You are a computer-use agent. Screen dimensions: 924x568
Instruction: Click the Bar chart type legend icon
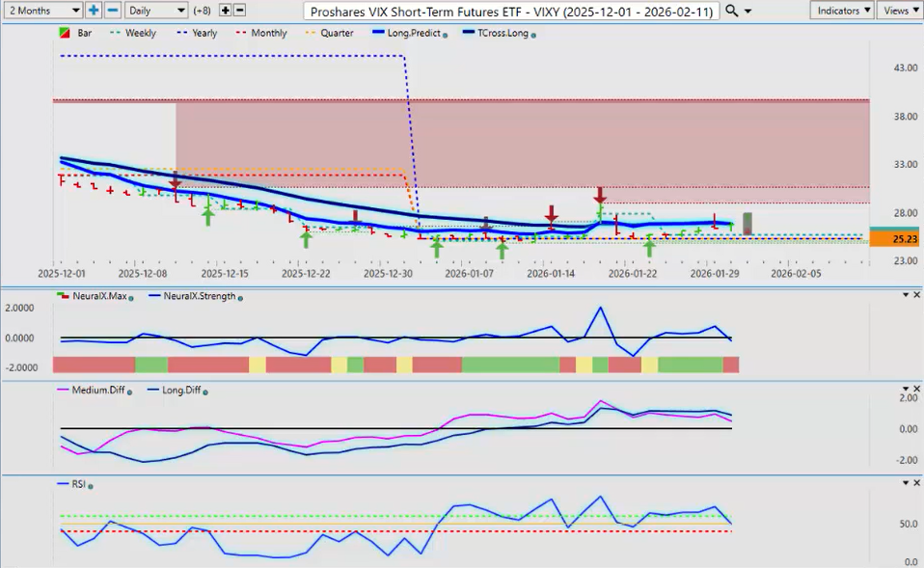[x=64, y=33]
